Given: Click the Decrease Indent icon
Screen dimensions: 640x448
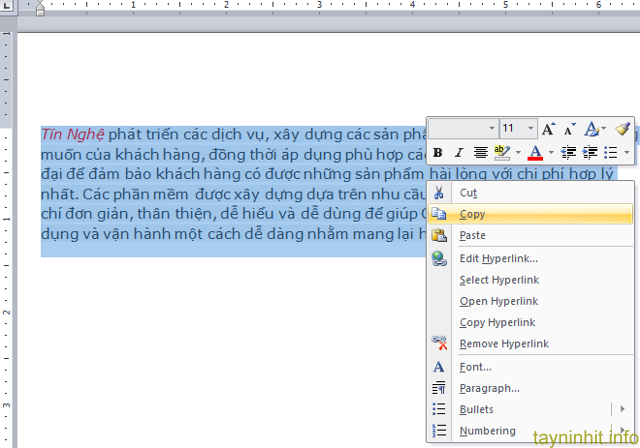Looking at the screenshot, I should coord(569,153).
